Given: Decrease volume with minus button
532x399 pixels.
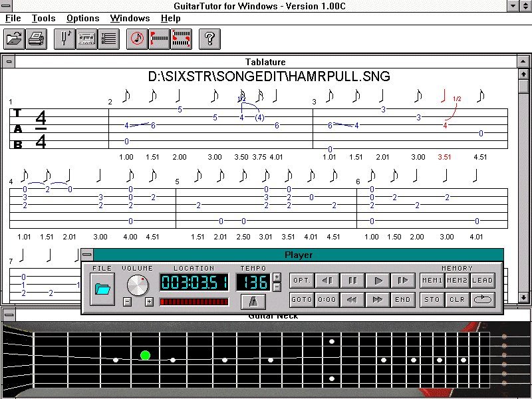Looking at the screenshot, I should point(127,302).
